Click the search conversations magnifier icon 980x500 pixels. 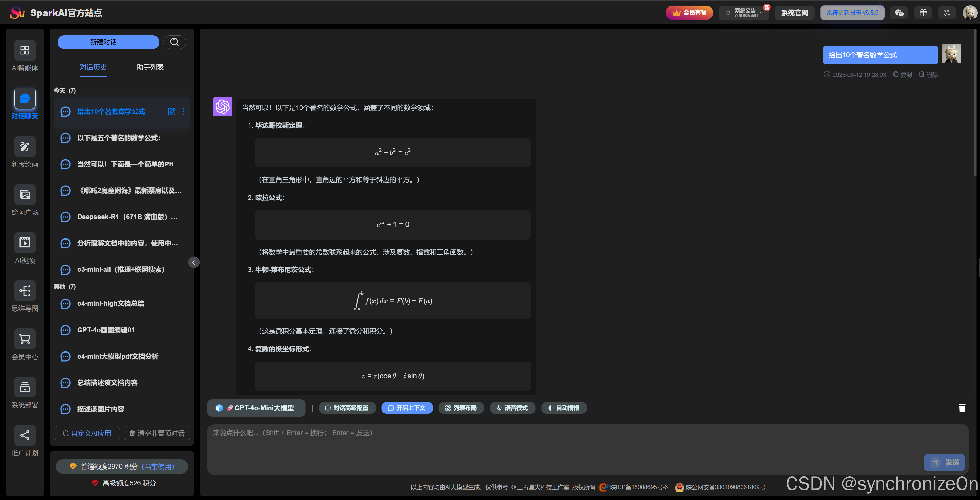(x=174, y=42)
